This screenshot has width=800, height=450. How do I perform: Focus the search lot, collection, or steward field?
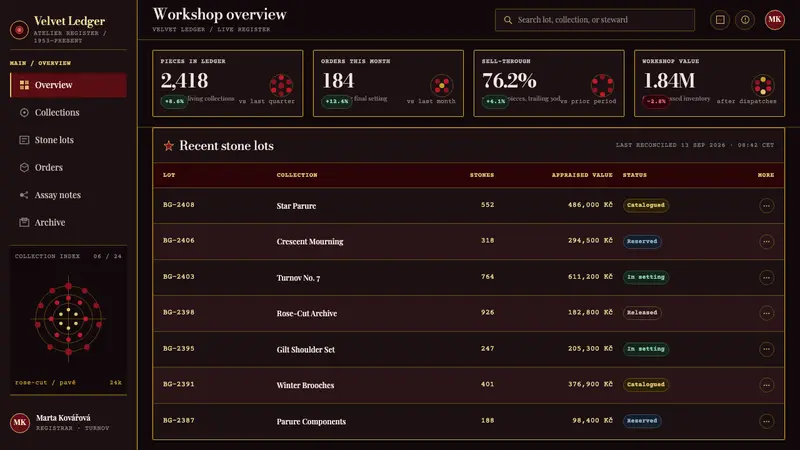[x=595, y=20]
